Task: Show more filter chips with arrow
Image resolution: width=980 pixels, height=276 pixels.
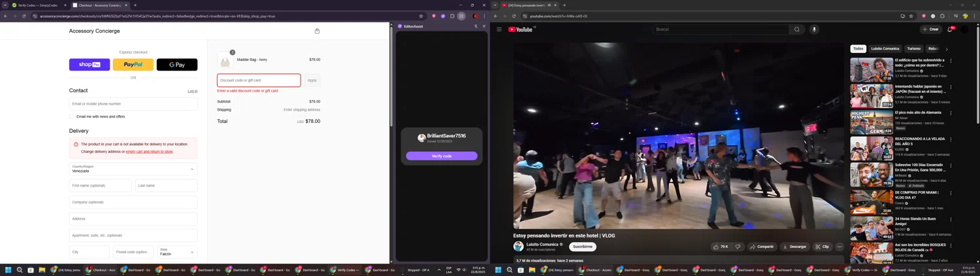Action: [x=947, y=49]
